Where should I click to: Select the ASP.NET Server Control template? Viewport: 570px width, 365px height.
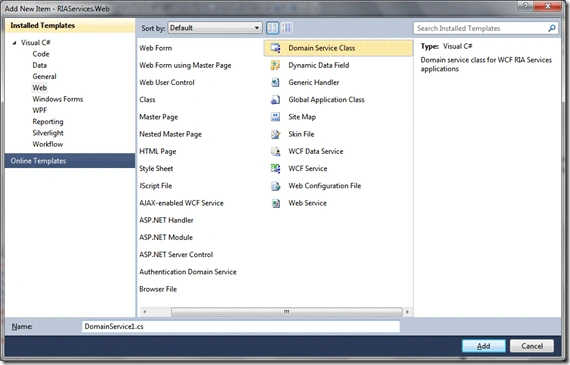176,254
